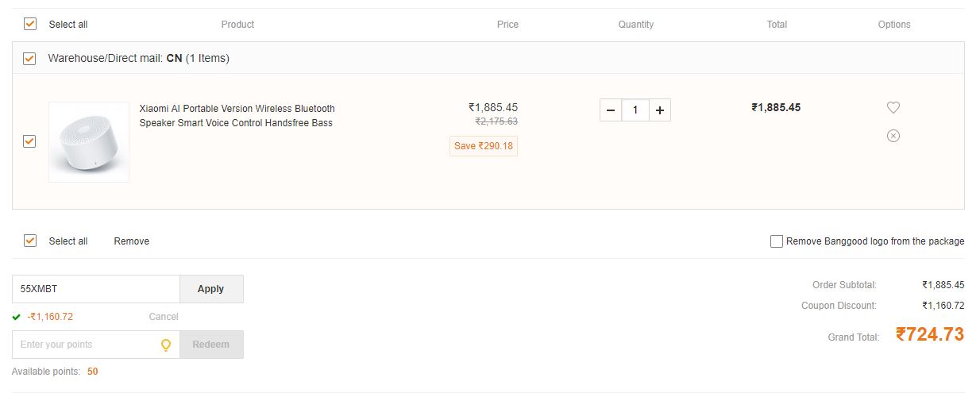Toggle the top Select all checkbox

click(30, 24)
